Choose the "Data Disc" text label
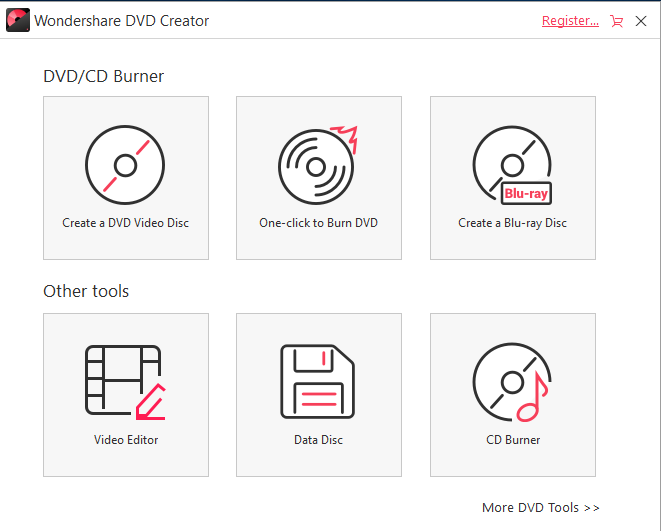661x531 pixels. pyautogui.click(x=318, y=439)
